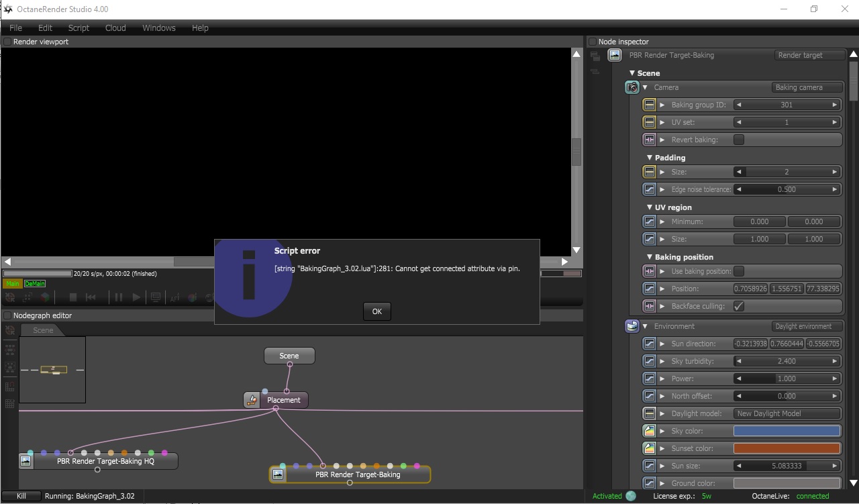Uncheck the Backface culling checkbox

coord(739,306)
